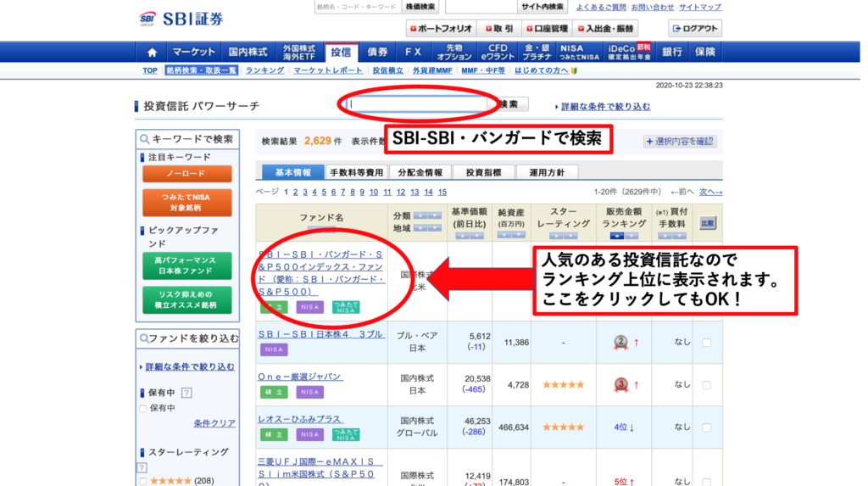Focus the 銘柄名・コード・キーワード search field
This screenshot has width=868, height=486.
click(358, 7)
